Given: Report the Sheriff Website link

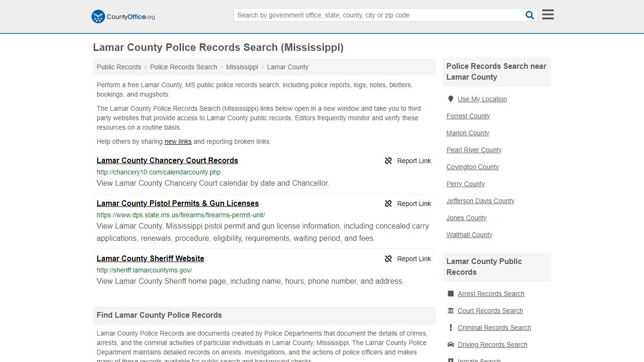Looking at the screenshot, I should tap(408, 259).
